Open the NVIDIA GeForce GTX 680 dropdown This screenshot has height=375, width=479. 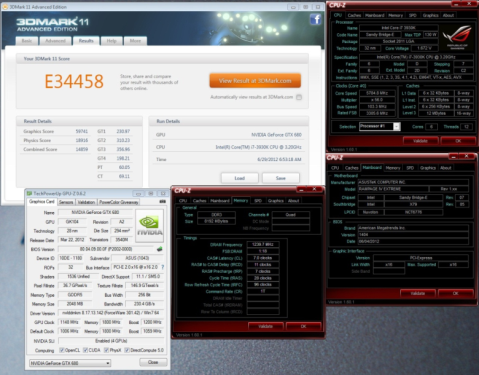pyautogui.click(x=70, y=363)
